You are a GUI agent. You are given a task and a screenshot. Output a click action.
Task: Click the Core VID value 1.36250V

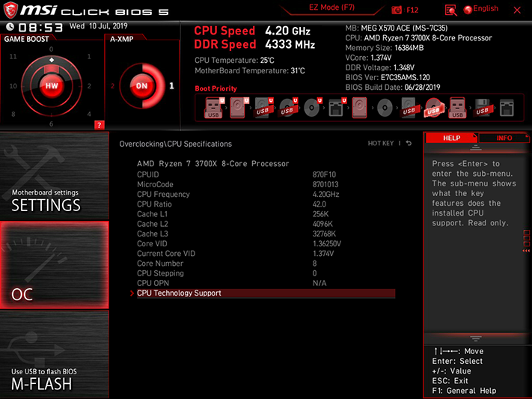point(327,243)
